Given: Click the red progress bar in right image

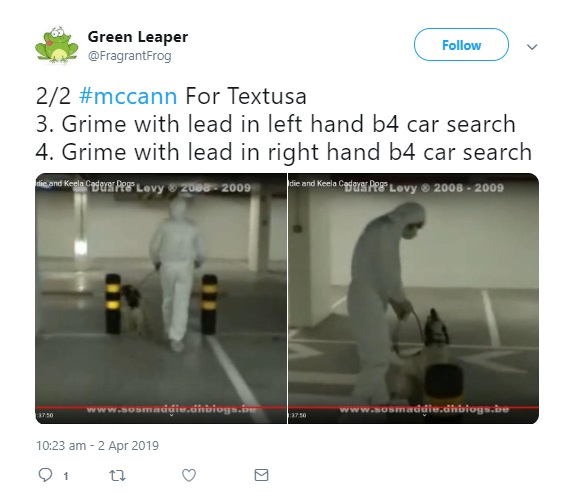Looking at the screenshot, I should pyautogui.click(x=413, y=407).
